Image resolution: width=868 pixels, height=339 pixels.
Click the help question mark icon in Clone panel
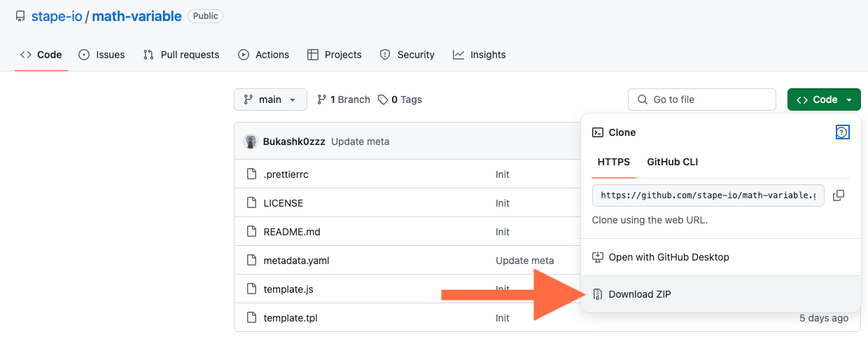[x=843, y=132]
